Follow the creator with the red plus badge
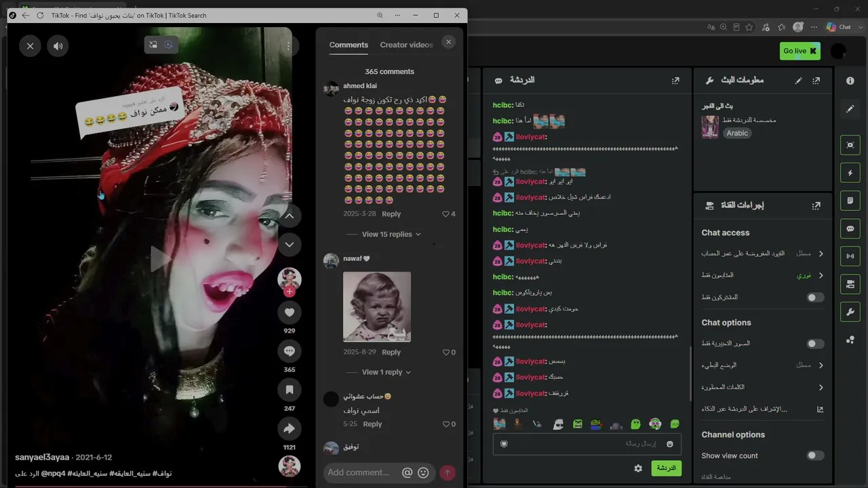Screen dimensions: 868x488 point(290,291)
